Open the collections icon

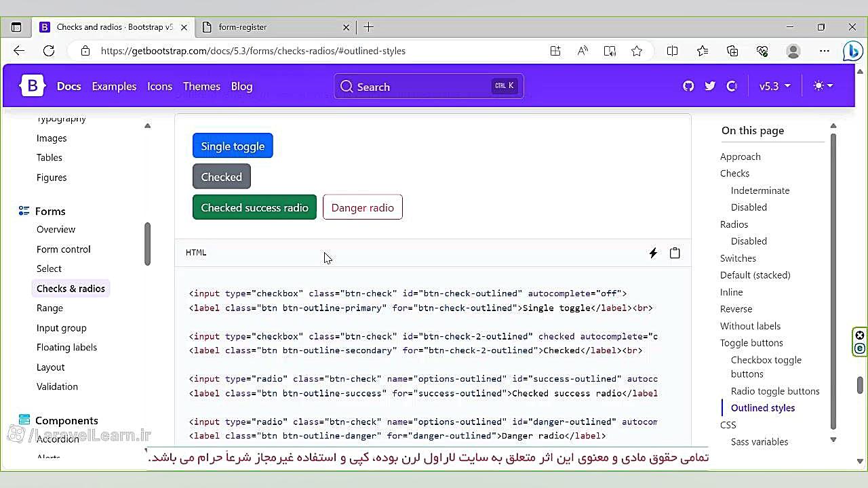point(732,51)
